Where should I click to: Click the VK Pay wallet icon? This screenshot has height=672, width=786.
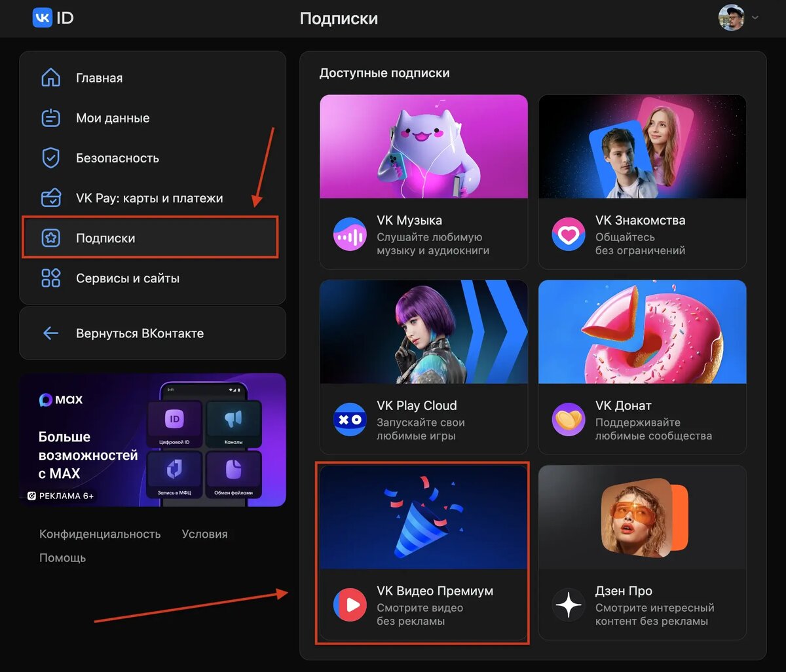pos(50,198)
